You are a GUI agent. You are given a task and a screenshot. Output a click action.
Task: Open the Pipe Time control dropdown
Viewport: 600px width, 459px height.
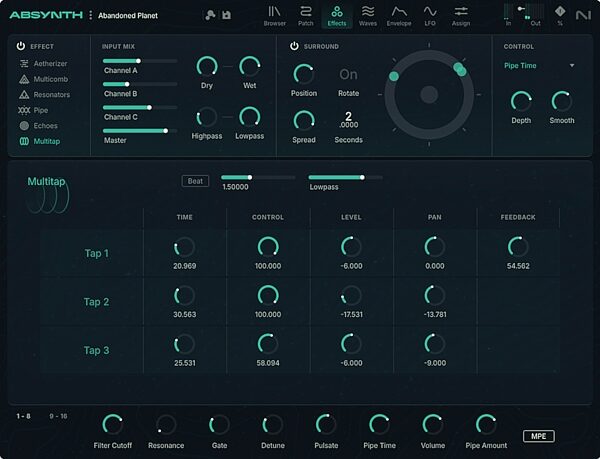539,66
